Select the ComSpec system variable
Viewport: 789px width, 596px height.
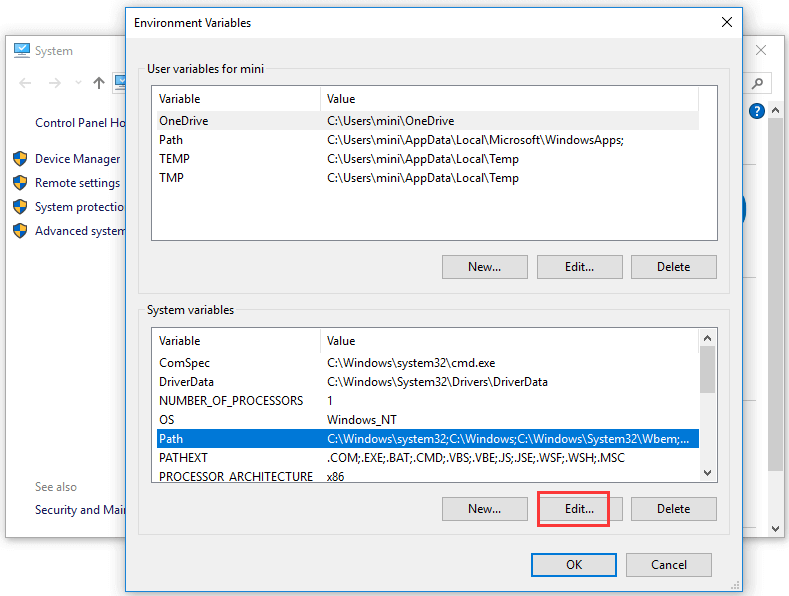click(428, 363)
